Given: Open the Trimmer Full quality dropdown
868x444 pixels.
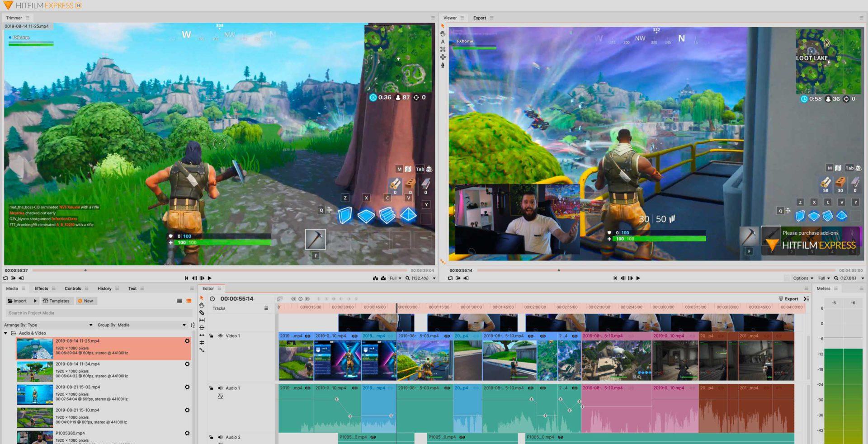Looking at the screenshot, I should [x=396, y=278].
